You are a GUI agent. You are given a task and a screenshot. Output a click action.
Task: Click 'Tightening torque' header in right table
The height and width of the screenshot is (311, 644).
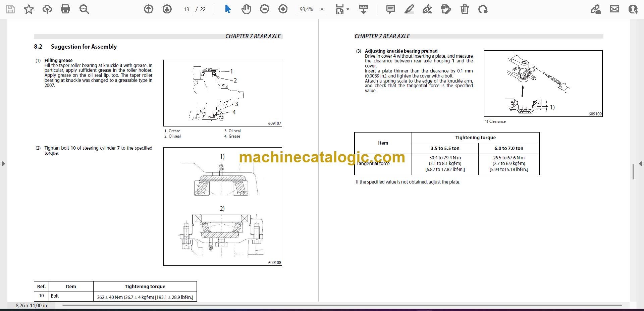(475, 138)
